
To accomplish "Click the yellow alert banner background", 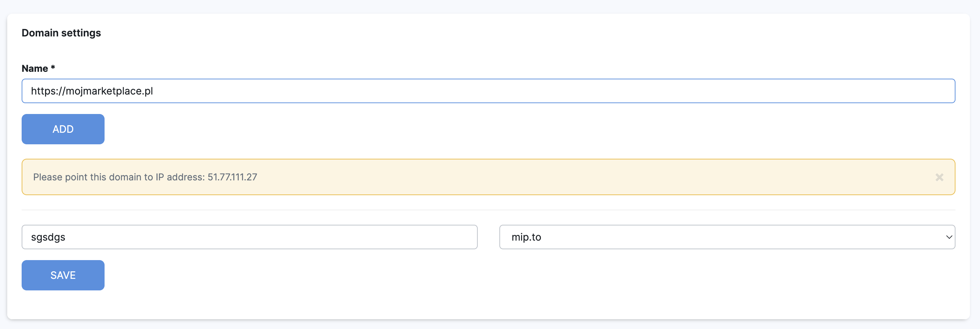I will (x=571, y=177).
